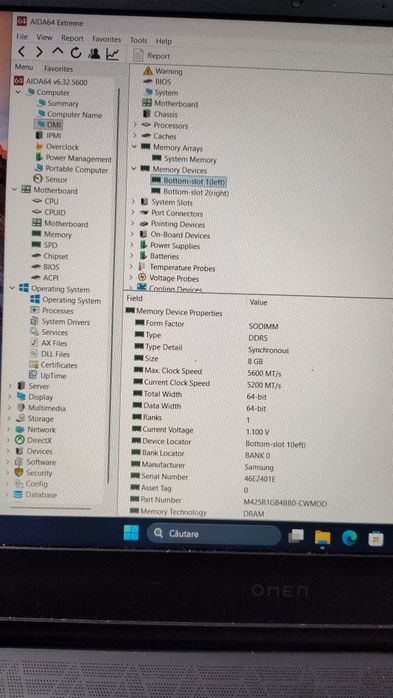Expand the Processors node in DMI list

pyautogui.click(x=135, y=125)
